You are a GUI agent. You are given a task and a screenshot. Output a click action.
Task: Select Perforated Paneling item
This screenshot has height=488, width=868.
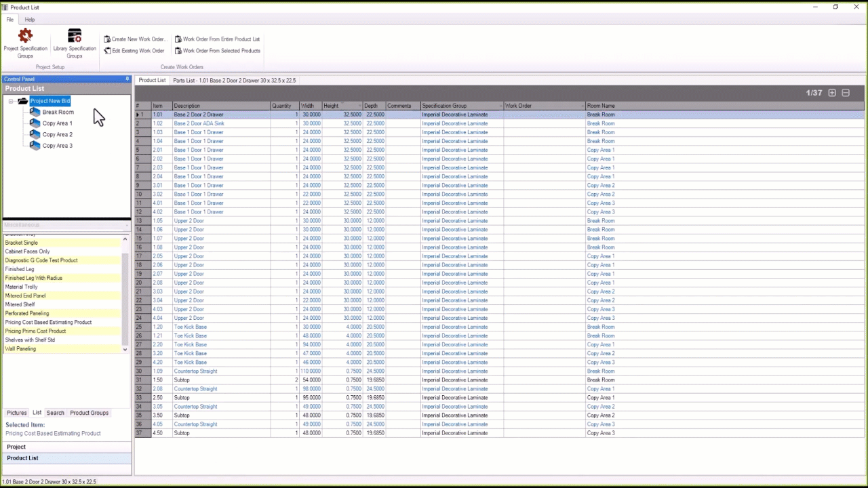[62, 313]
